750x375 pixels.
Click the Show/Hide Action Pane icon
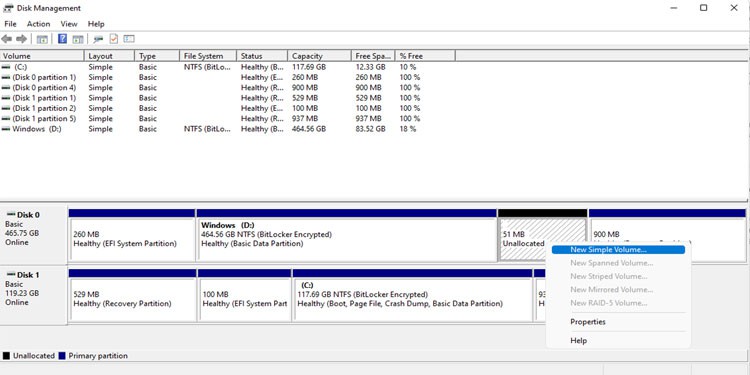click(x=78, y=39)
